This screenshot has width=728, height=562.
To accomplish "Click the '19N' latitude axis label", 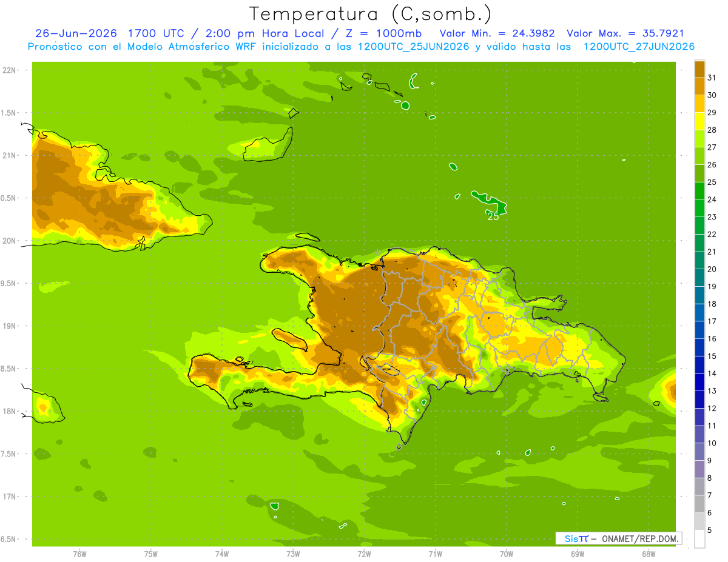I will click(x=10, y=326).
